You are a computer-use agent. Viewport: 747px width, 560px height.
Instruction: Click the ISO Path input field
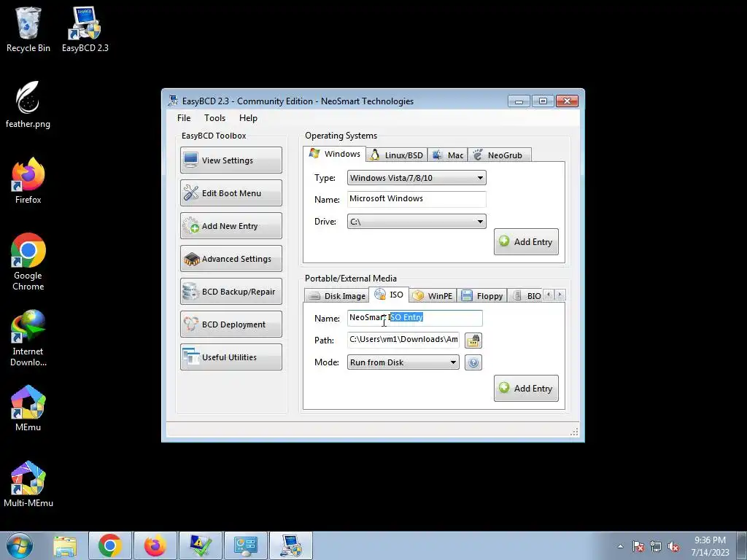pyautogui.click(x=403, y=340)
